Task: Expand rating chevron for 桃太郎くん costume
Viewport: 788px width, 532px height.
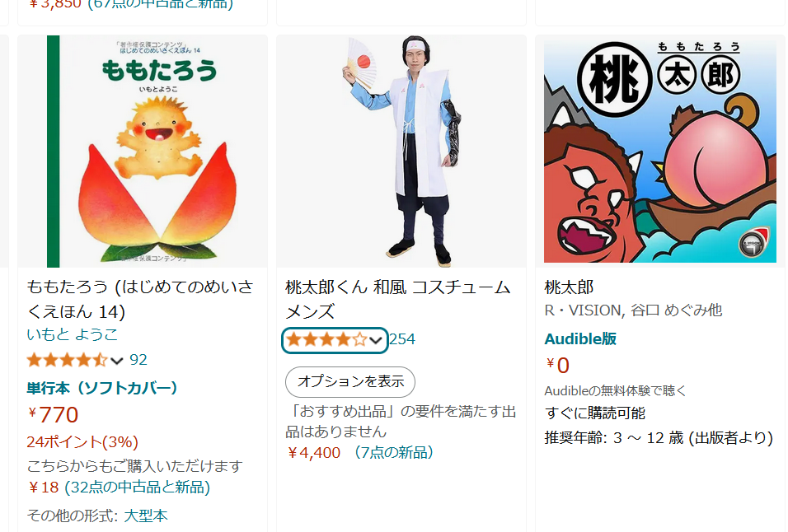Action: 376,341
